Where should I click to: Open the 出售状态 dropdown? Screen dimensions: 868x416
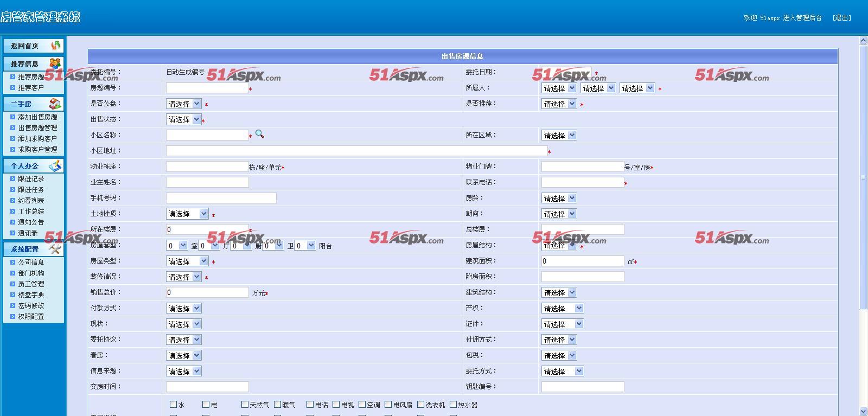click(184, 119)
